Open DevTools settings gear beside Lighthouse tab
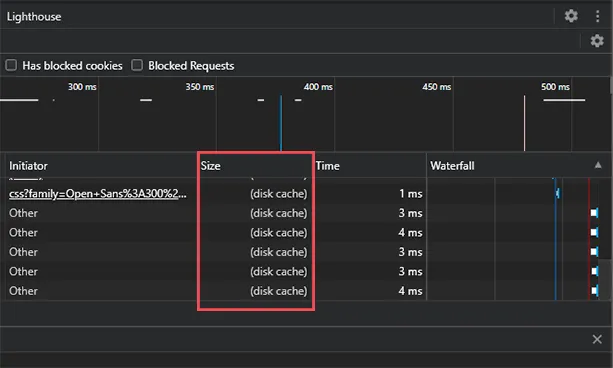613x368 pixels. click(x=571, y=16)
